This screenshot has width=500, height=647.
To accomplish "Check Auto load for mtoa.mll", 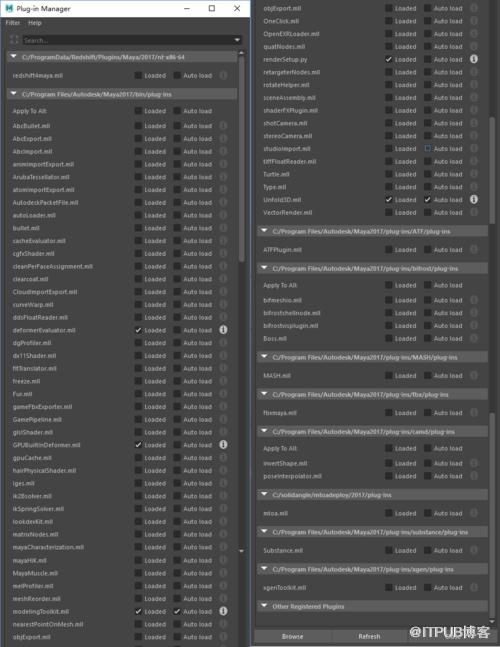I will pos(428,513).
